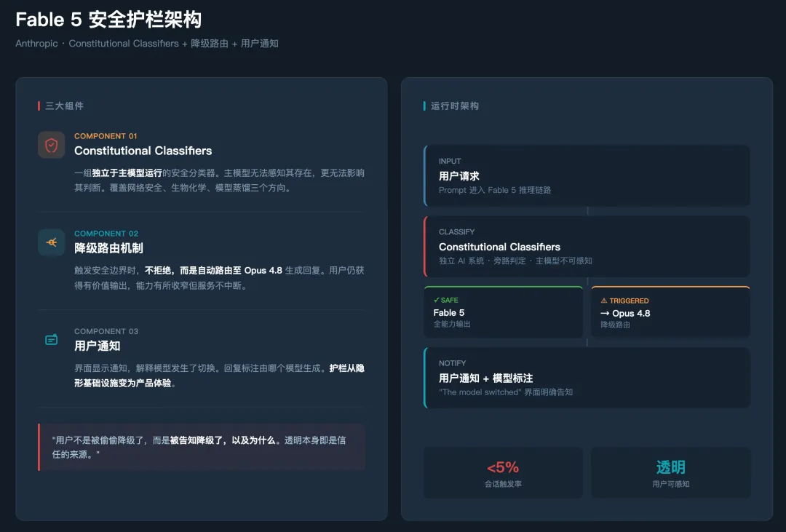Click the 降级路由机制 heading
The height and width of the screenshot is (532, 786).
pos(108,248)
